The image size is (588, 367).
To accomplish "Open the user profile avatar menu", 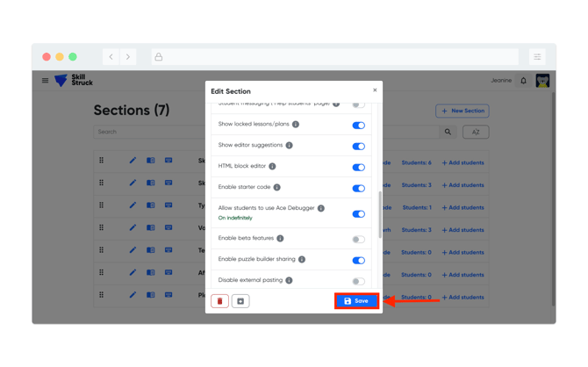I will pyautogui.click(x=542, y=81).
